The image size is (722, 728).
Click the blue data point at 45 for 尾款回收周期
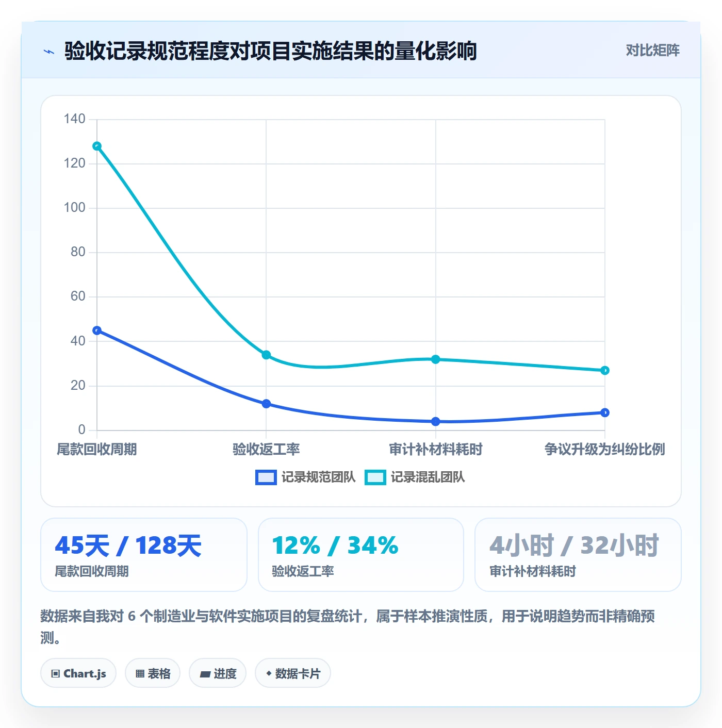[97, 330]
